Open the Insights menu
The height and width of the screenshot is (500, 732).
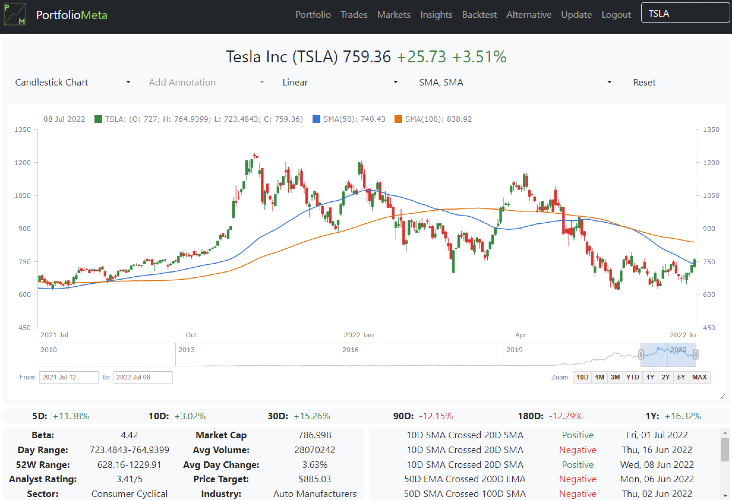pyautogui.click(x=436, y=14)
